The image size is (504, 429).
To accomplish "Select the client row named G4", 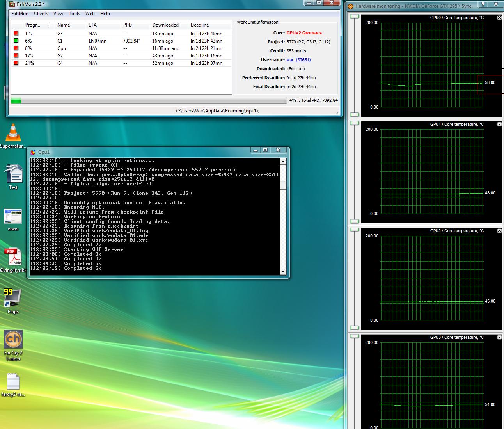I will [121, 63].
